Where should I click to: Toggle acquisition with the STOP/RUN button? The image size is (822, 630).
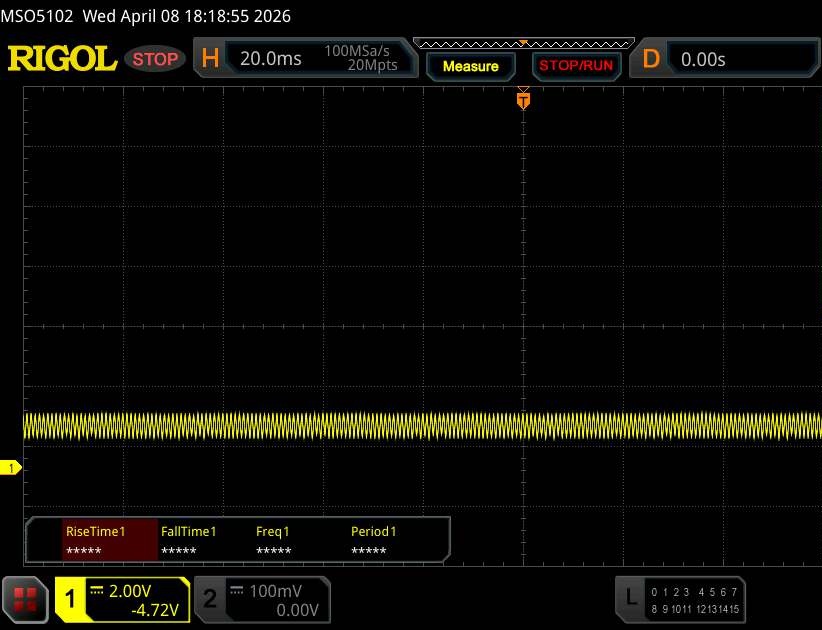[575, 66]
